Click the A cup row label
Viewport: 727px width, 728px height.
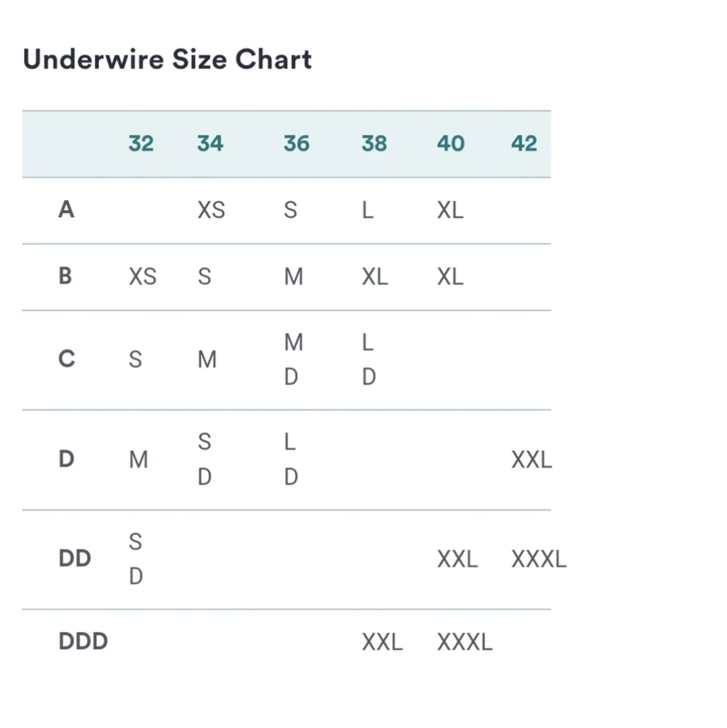point(66,209)
